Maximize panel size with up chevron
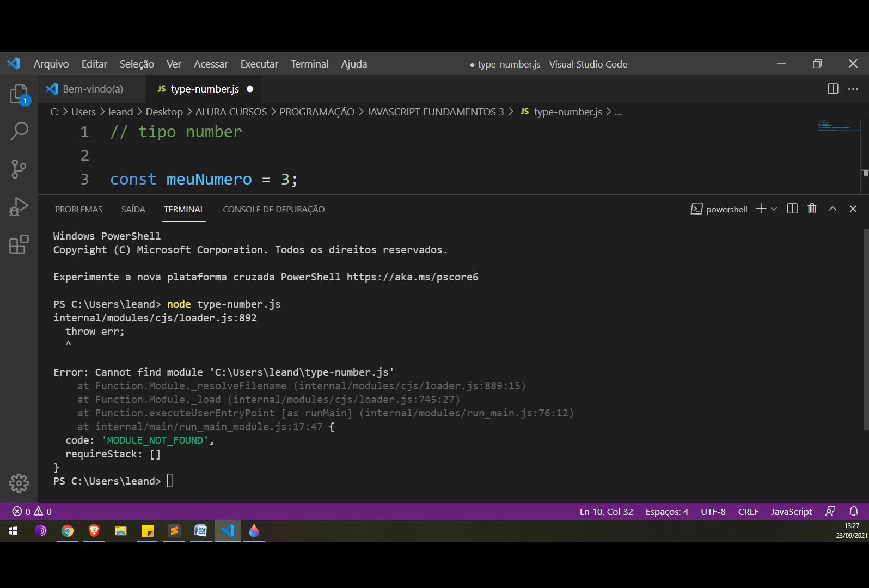 [x=833, y=209]
